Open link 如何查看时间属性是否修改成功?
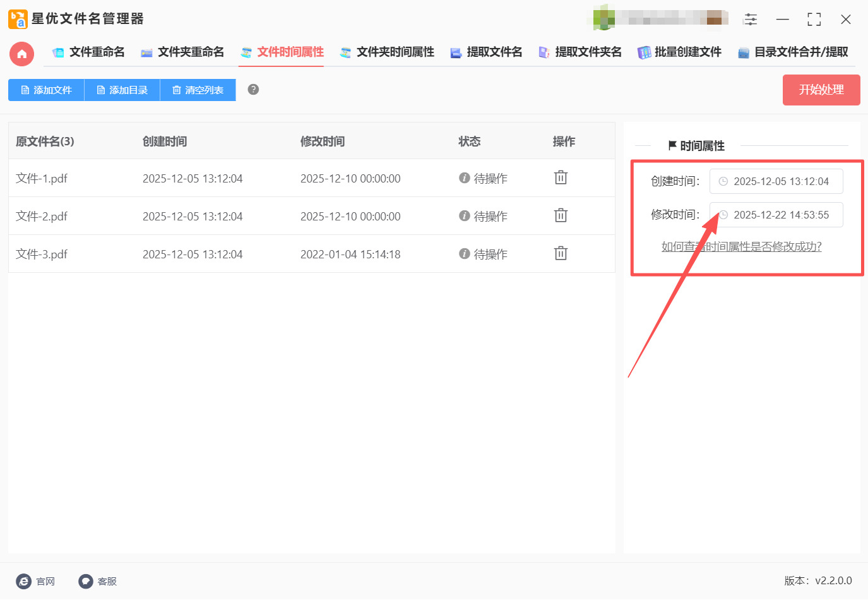The height and width of the screenshot is (600, 868). click(x=741, y=246)
